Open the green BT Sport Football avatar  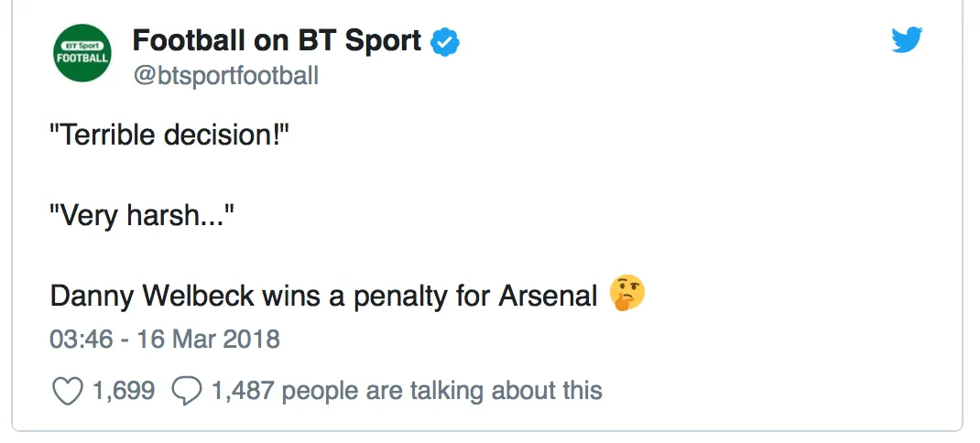(82, 52)
